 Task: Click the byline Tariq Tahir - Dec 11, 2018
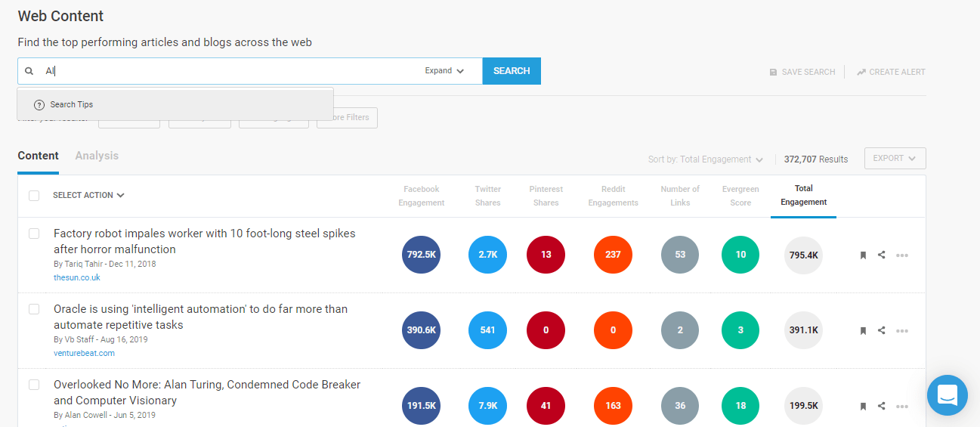105,264
